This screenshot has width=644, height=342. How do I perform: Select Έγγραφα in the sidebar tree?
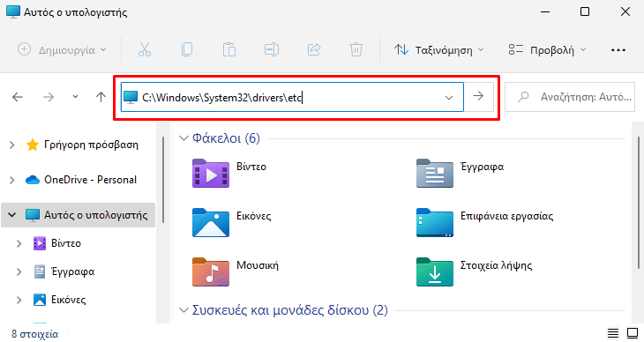[72, 271]
